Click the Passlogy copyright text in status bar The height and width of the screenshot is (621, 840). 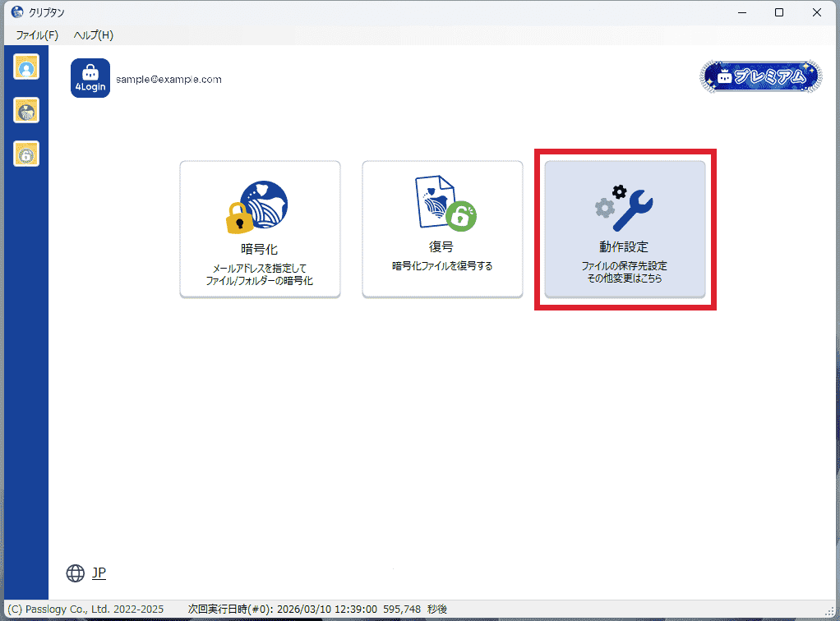pos(85,609)
